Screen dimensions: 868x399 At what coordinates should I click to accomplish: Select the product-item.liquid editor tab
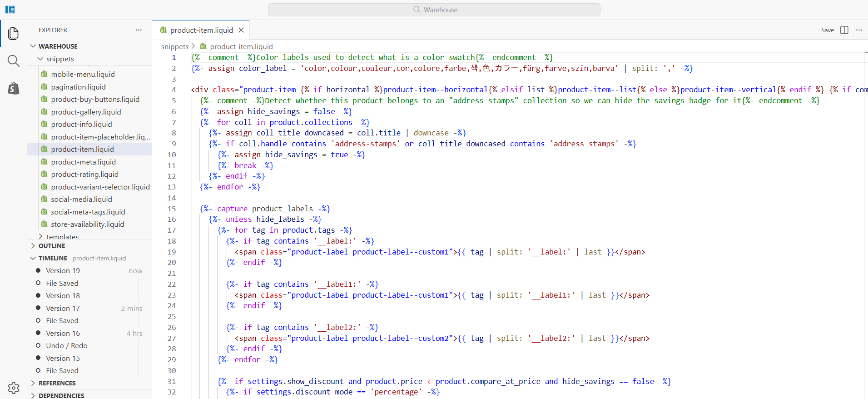point(201,30)
